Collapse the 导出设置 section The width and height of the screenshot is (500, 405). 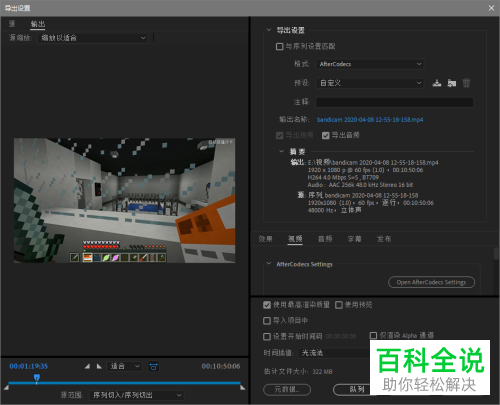269,30
